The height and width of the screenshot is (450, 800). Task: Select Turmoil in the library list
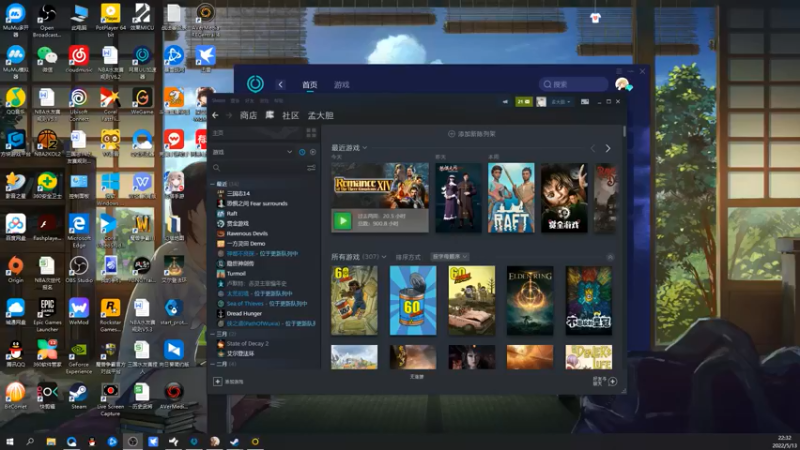tap(236, 273)
